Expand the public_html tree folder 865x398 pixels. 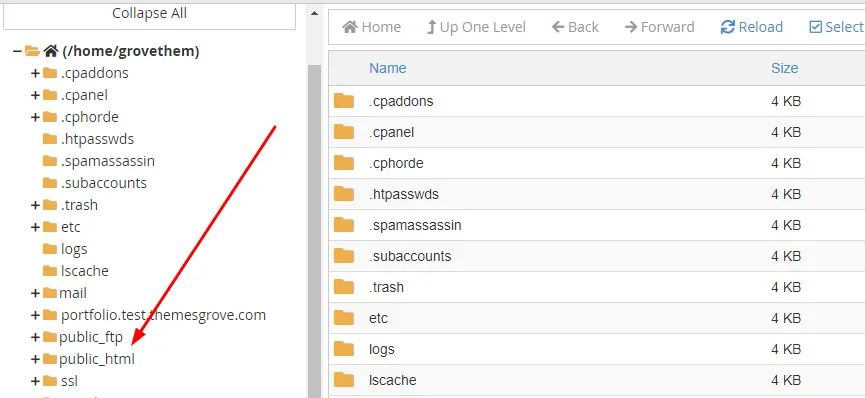point(35,359)
